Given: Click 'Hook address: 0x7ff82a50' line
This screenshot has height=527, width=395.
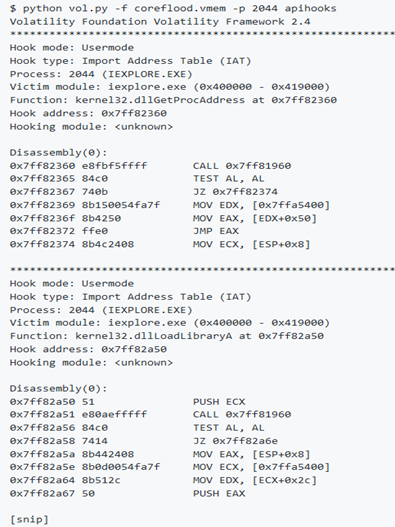Looking at the screenshot, I should coord(88,349).
